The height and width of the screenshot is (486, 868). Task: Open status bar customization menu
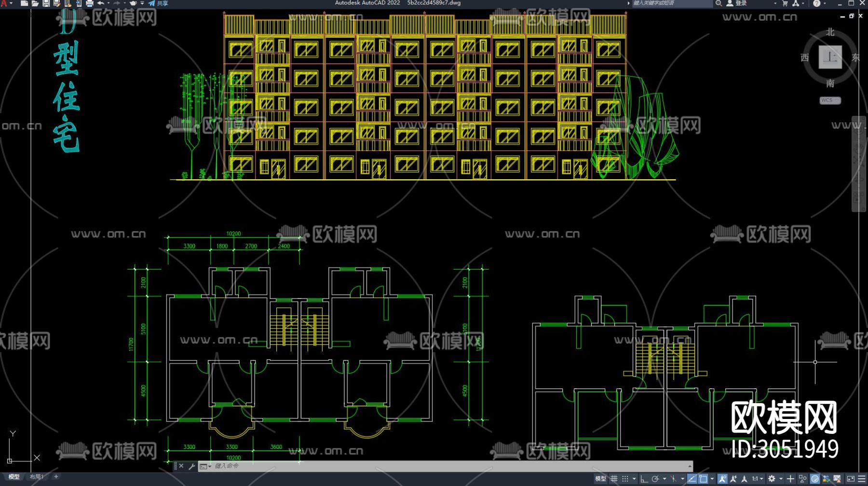pos(861,479)
